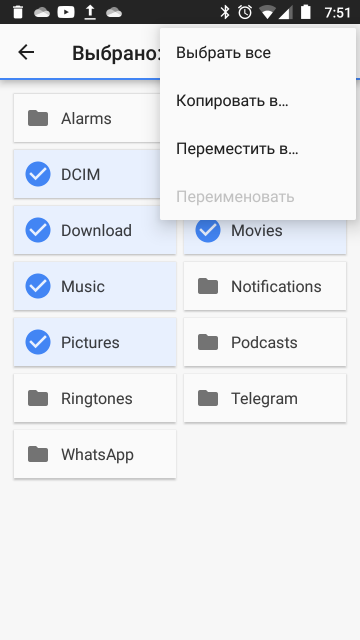This screenshot has height=640, width=360.
Task: Click the Notifications folder icon
Action: click(208, 287)
